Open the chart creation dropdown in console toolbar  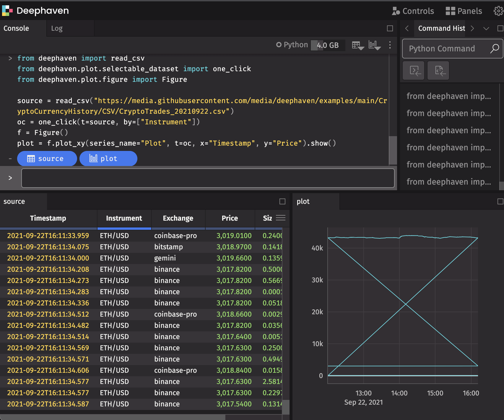374,45
